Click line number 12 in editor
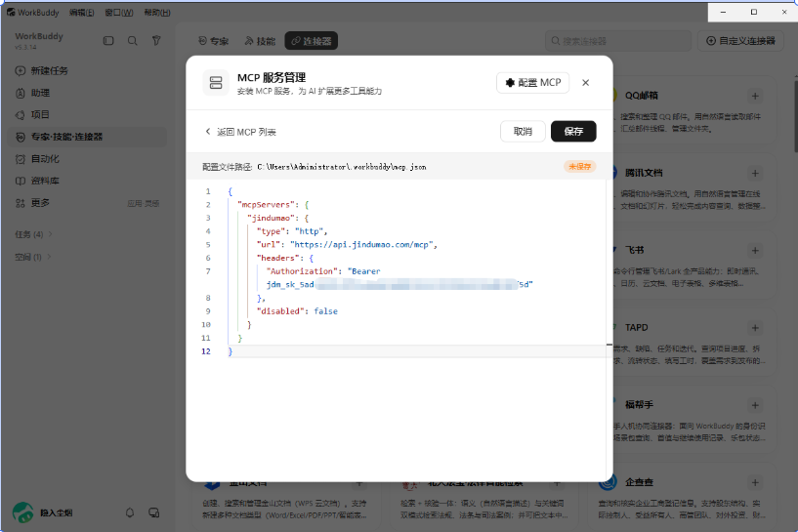The image size is (798, 532). coord(206,351)
